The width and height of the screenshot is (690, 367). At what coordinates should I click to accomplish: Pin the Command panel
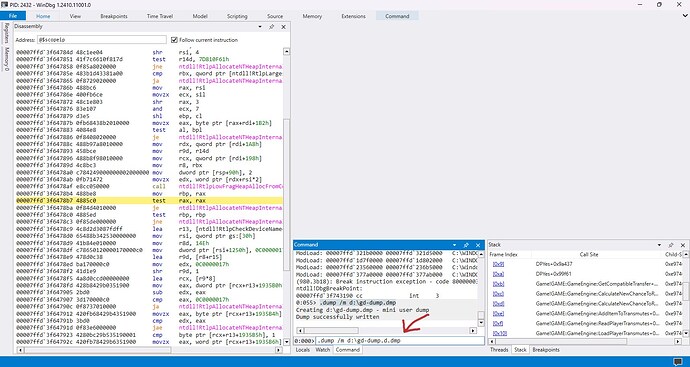point(466,245)
